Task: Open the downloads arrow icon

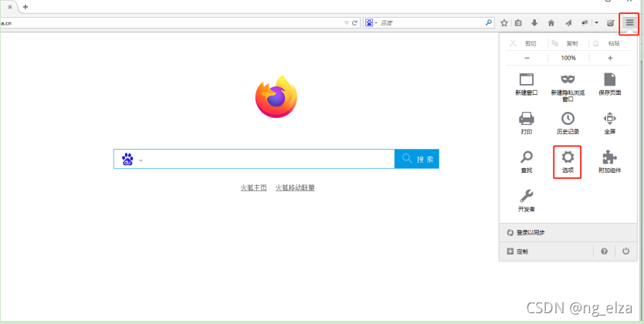Action: point(534,23)
